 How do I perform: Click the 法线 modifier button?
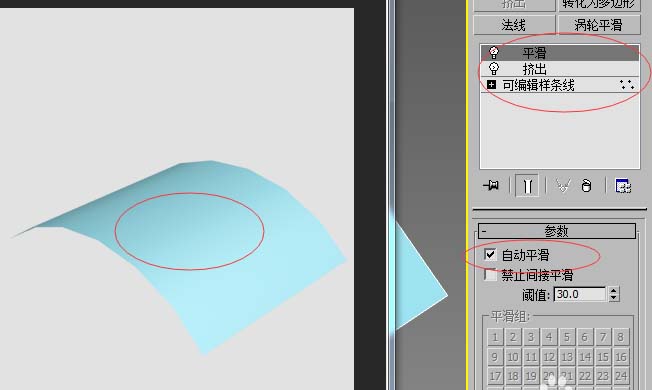click(514, 25)
